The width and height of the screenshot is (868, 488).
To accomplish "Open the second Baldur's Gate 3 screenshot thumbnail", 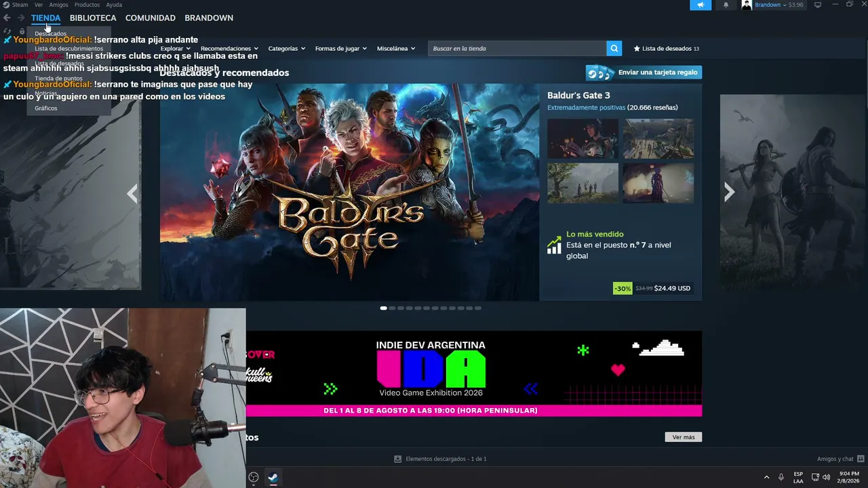I will [658, 139].
